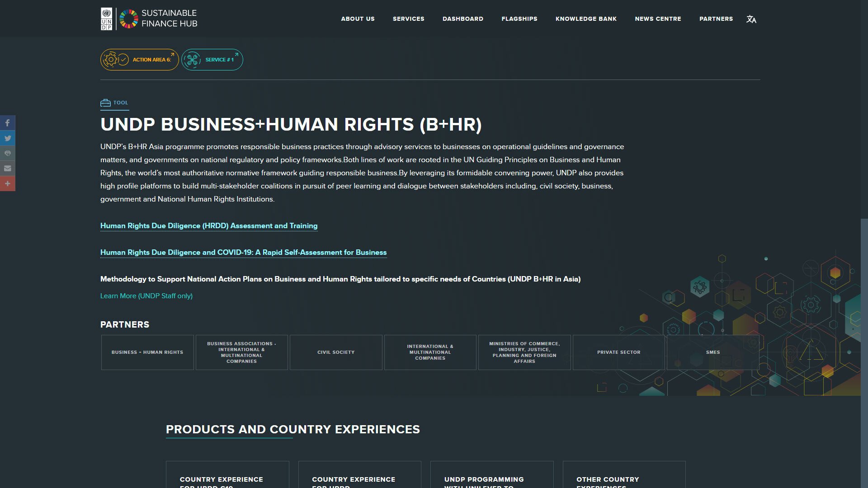The image size is (868, 488).
Task: Click the gear icon in Action Area 6
Action: (x=111, y=60)
